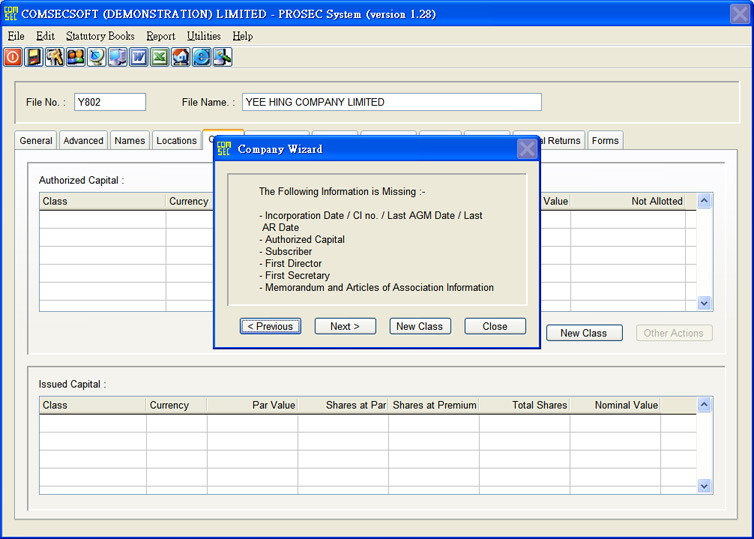Open the Utilities menu

203,36
